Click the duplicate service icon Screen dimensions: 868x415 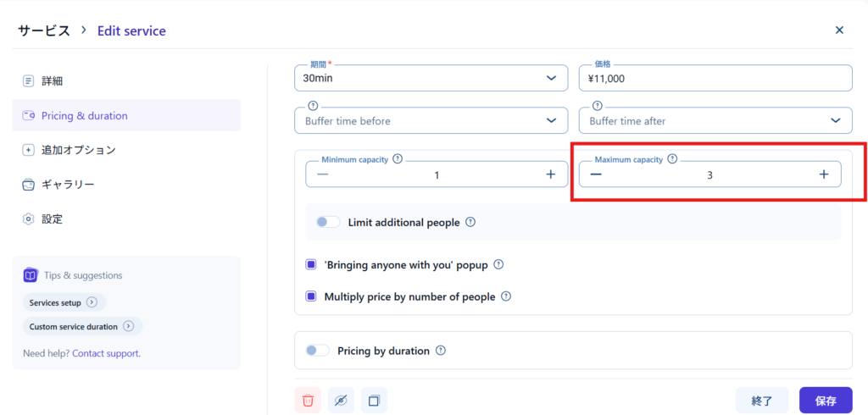point(374,400)
